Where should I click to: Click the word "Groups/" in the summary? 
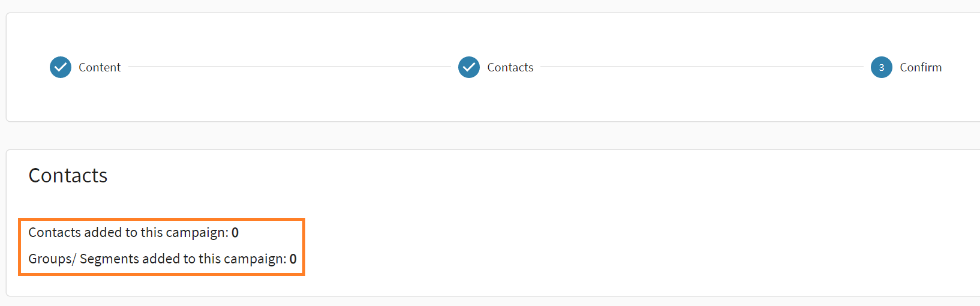52,259
